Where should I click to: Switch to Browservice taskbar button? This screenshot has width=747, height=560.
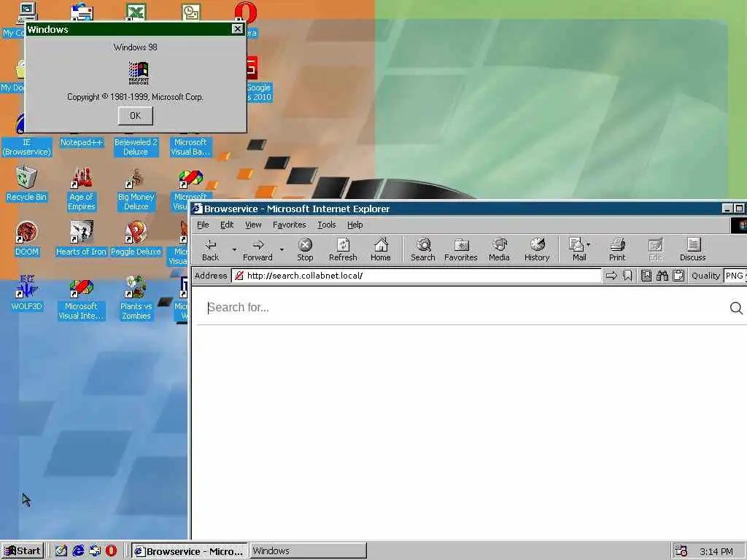coord(189,551)
